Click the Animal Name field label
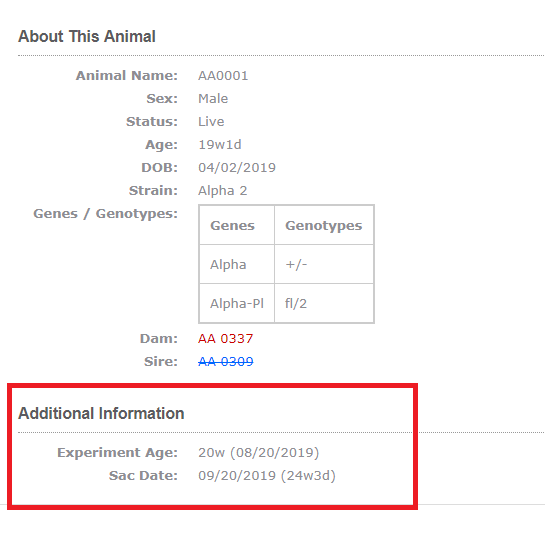Viewport: 545px width, 533px height. pyautogui.click(x=127, y=75)
